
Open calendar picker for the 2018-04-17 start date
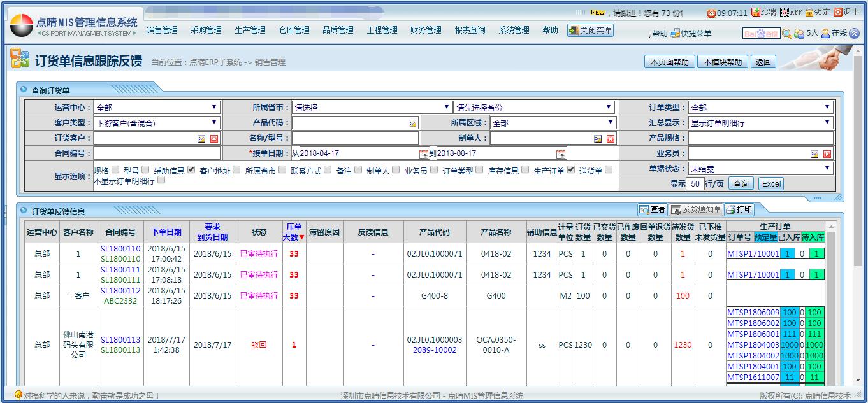click(x=424, y=153)
